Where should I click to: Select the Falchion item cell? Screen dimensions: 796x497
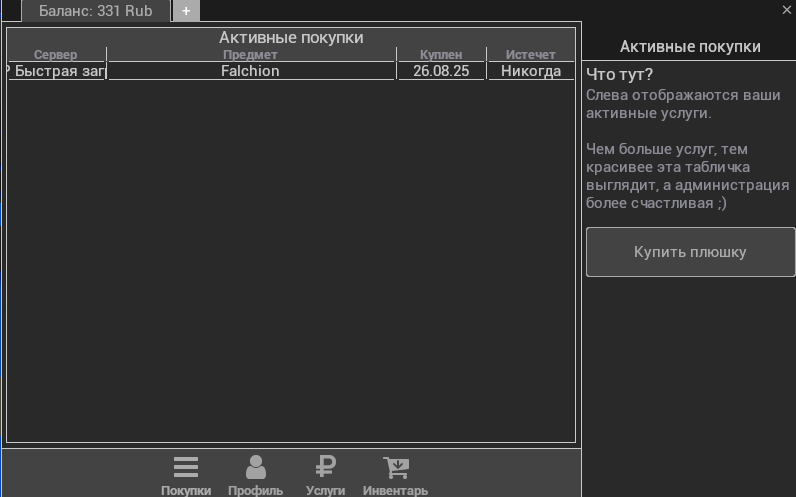click(x=250, y=71)
